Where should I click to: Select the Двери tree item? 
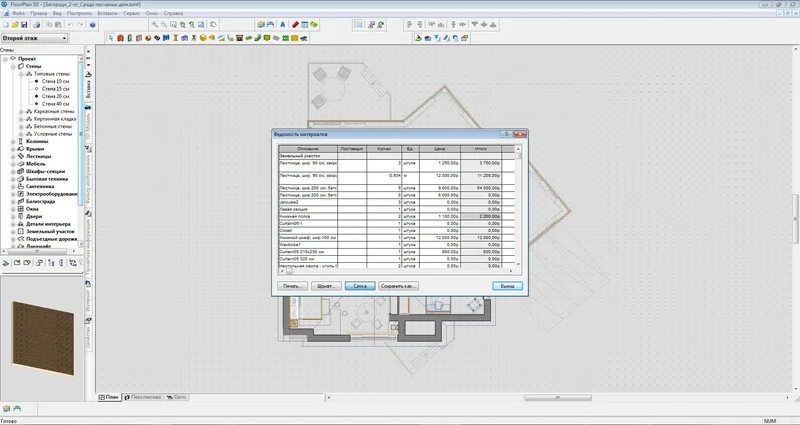click(x=34, y=216)
